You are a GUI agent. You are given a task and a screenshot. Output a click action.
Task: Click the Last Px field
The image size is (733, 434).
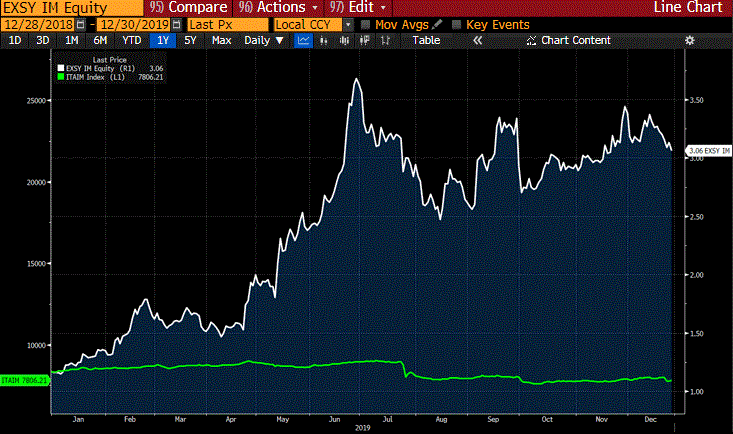pyautogui.click(x=228, y=25)
